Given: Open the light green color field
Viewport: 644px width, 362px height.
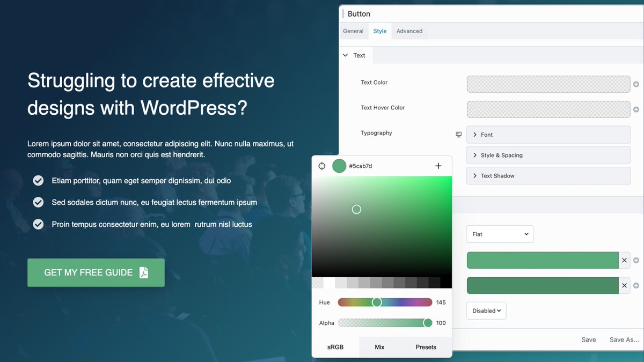Looking at the screenshot, I should [543, 260].
